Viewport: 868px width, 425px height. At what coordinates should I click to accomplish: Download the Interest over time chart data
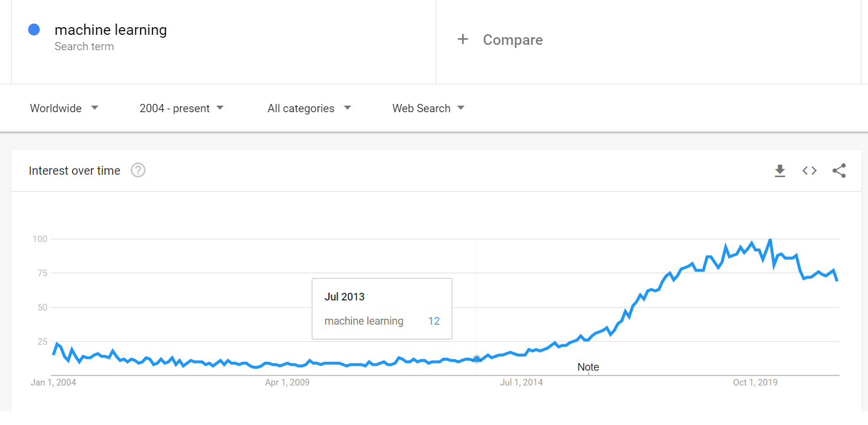780,171
